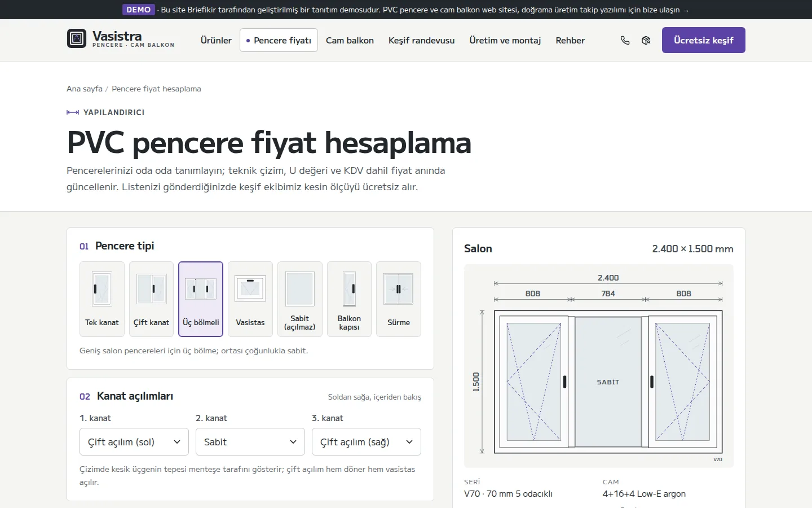Click the phone call icon in header
812x508 pixels.
[625, 40]
